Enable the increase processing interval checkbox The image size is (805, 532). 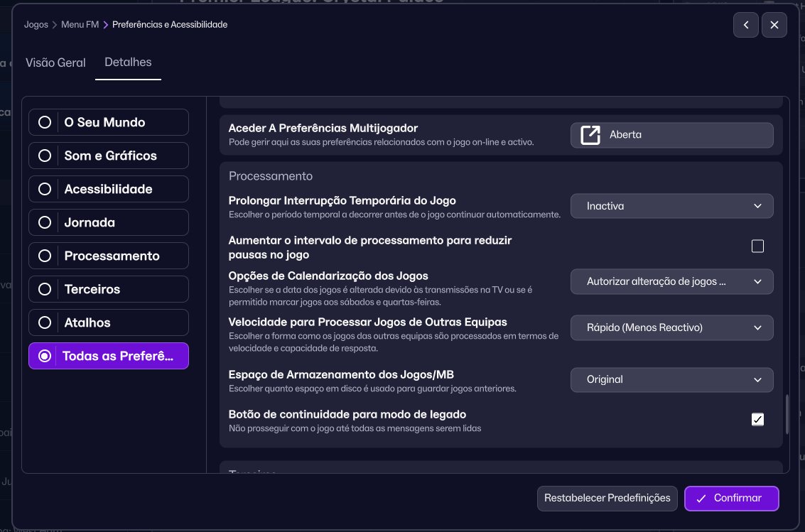pyautogui.click(x=757, y=245)
